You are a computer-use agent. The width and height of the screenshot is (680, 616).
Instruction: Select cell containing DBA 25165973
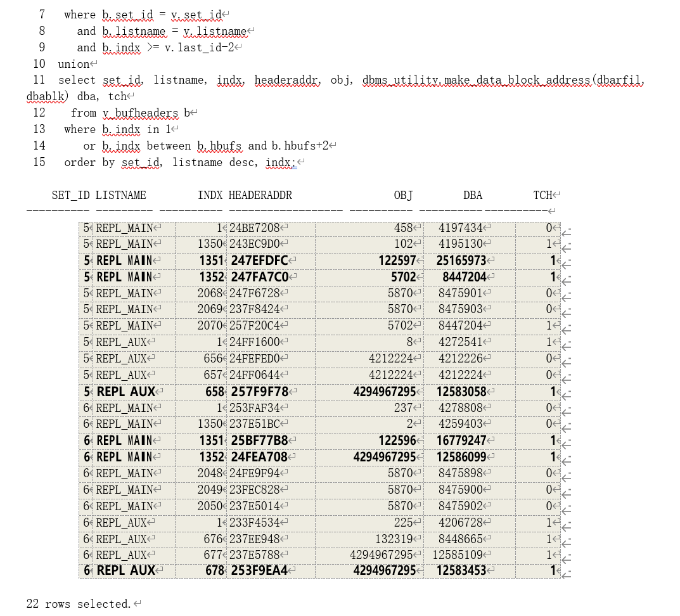(461, 260)
